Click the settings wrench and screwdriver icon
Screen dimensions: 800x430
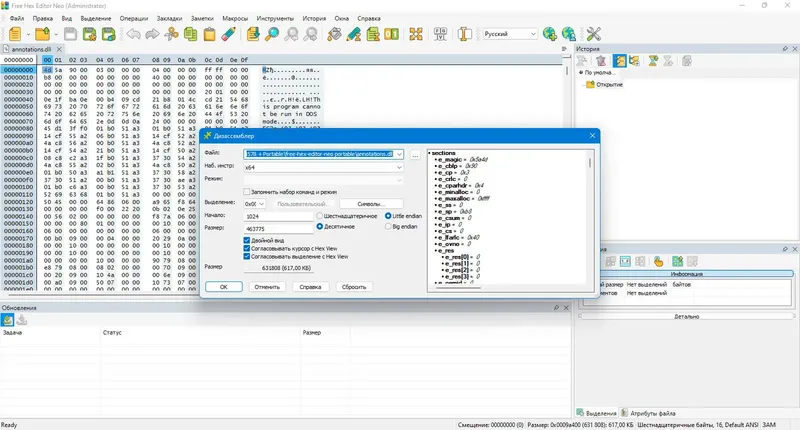tap(593, 34)
